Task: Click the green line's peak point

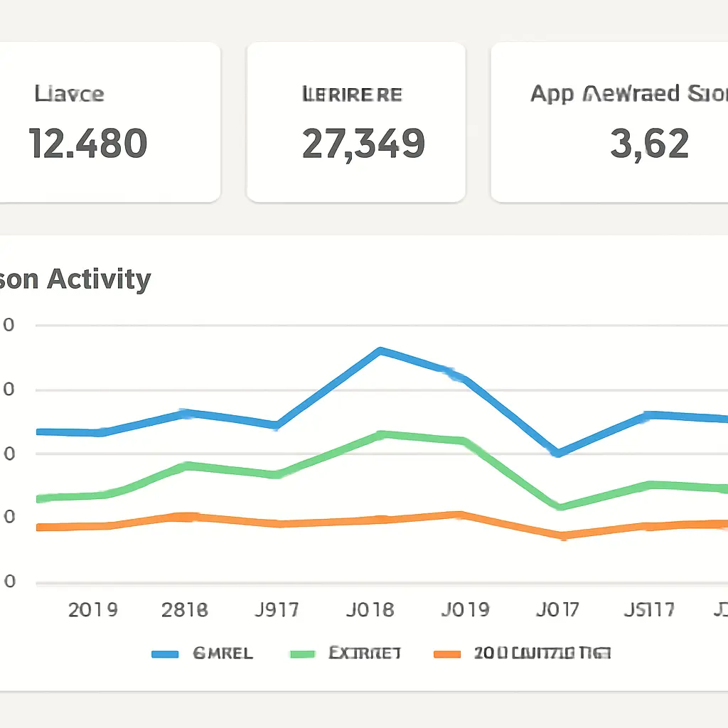Action: [382, 434]
